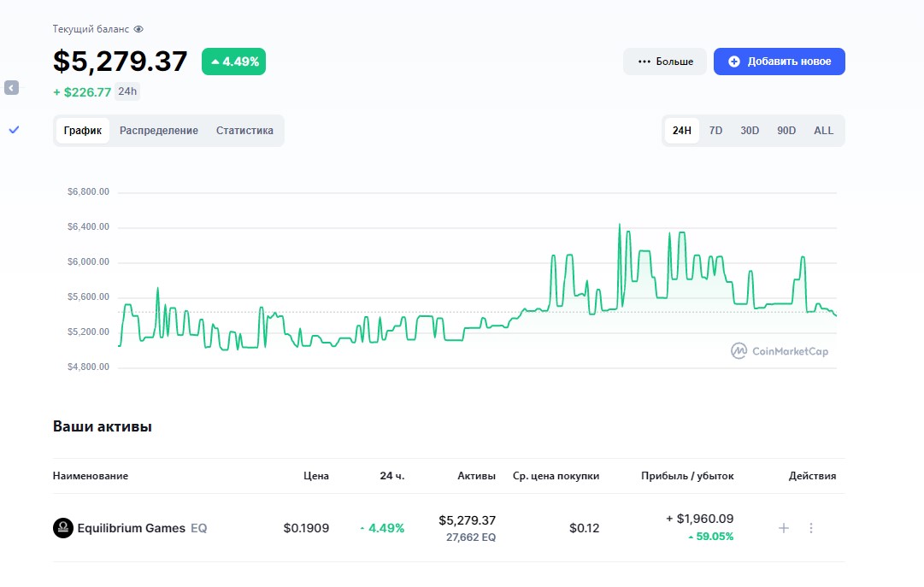
Task: Click the green 4.49% change badge
Action: click(x=234, y=62)
